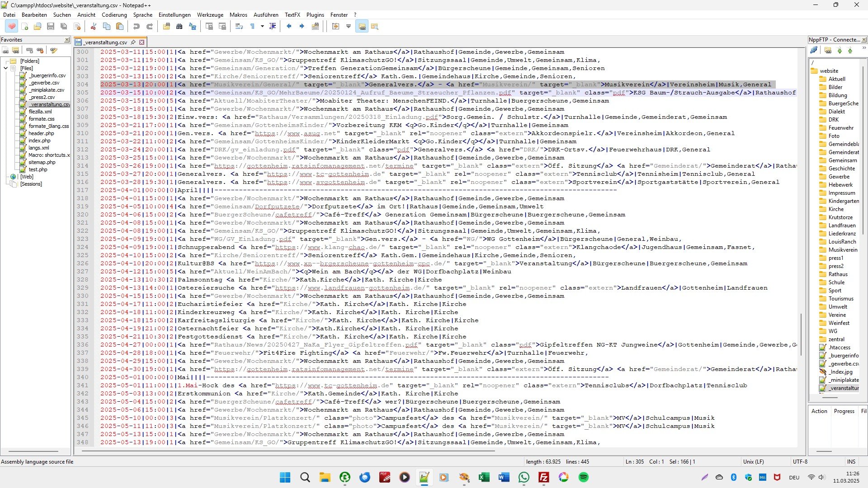868x488 pixels.
Task: Click the Find binoculars icon
Action: click(x=179, y=27)
